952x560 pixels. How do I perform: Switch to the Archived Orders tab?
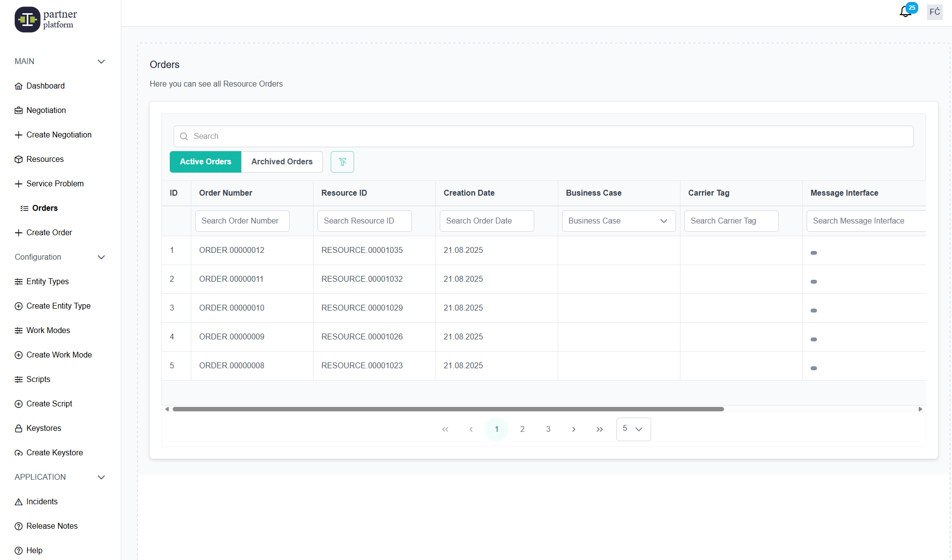[282, 162]
